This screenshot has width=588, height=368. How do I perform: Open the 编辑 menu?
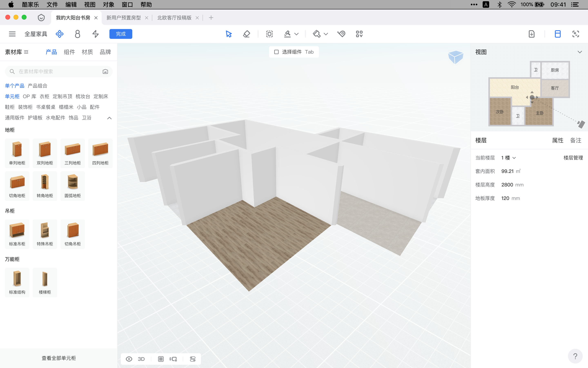[x=71, y=5]
